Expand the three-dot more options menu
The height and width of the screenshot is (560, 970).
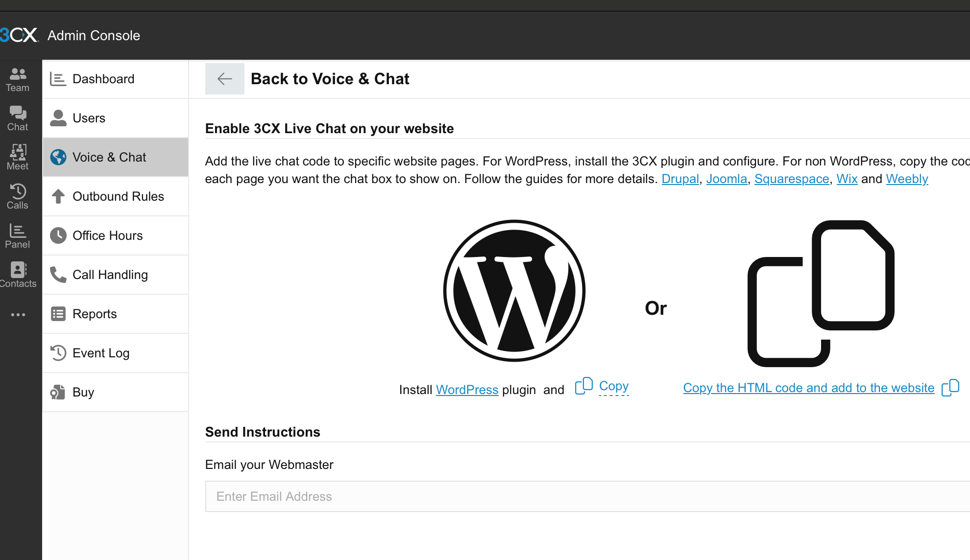pyautogui.click(x=18, y=315)
